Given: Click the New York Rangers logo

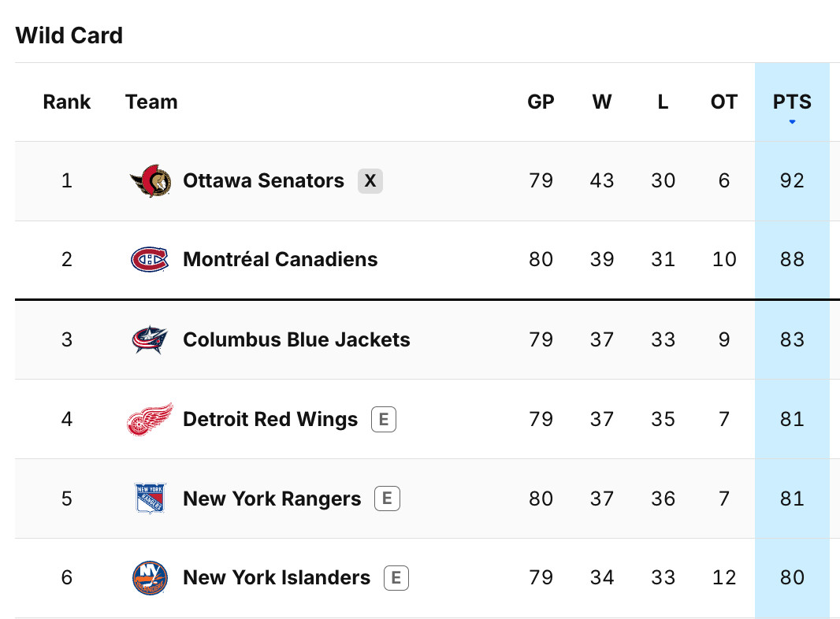Looking at the screenshot, I should [x=150, y=499].
